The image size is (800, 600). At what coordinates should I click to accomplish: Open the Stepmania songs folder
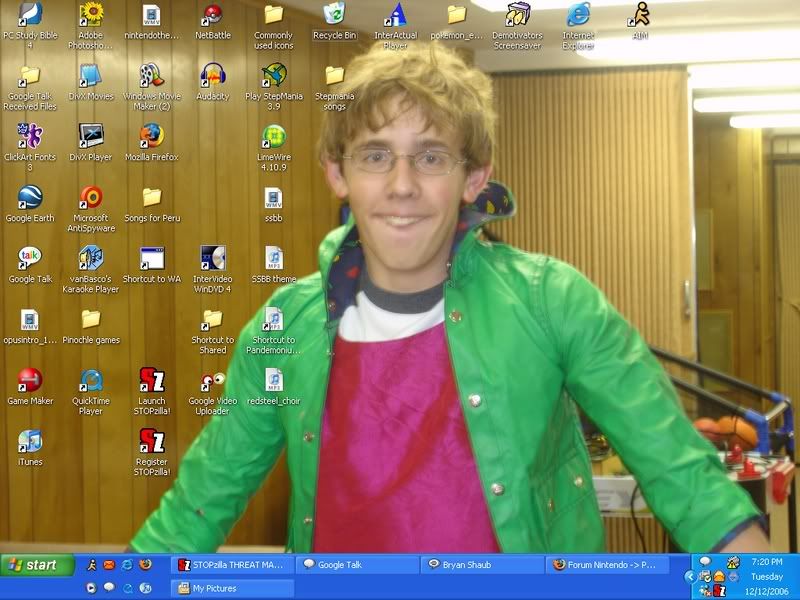click(x=335, y=87)
